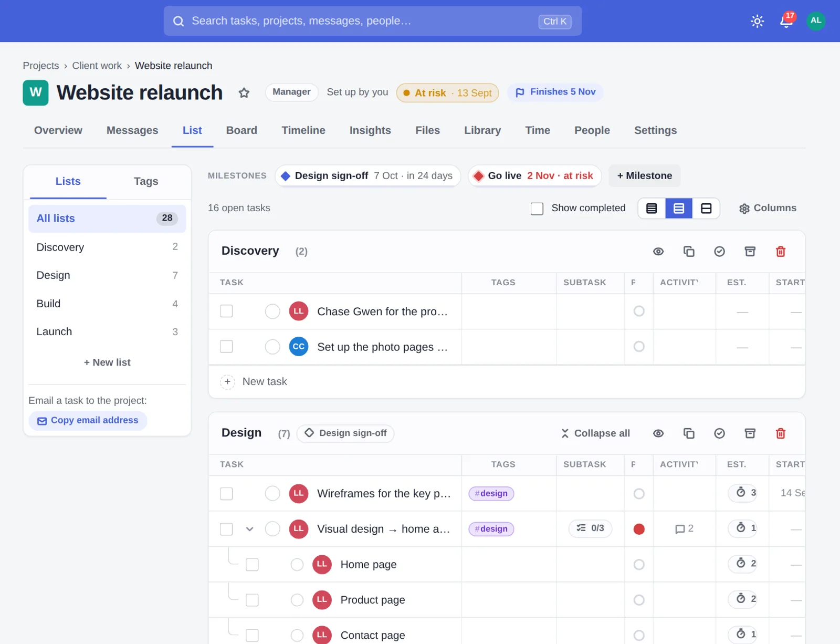Open the 2 comments on Visual design
This screenshot has width=840, height=644.
pyautogui.click(x=684, y=528)
